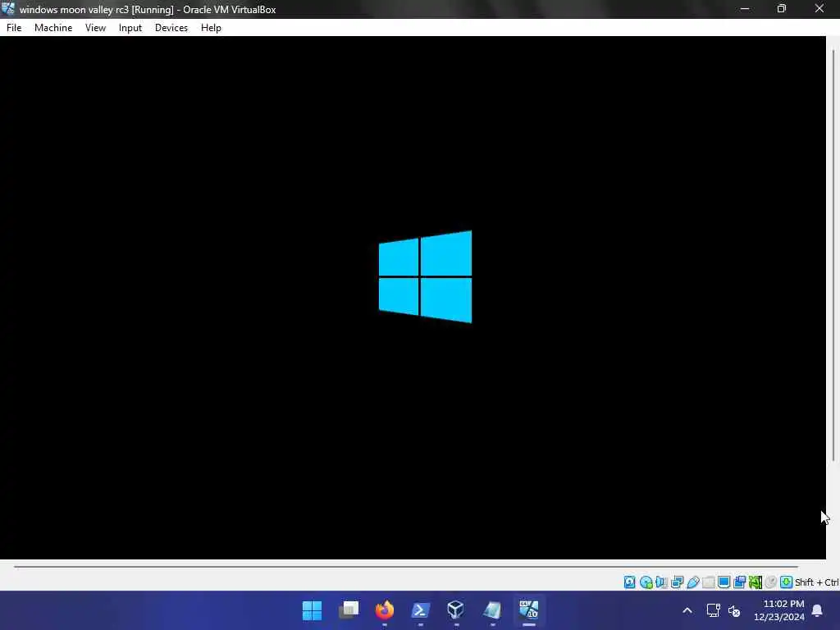Click the network tray icon
840x630 pixels.
[x=713, y=610]
